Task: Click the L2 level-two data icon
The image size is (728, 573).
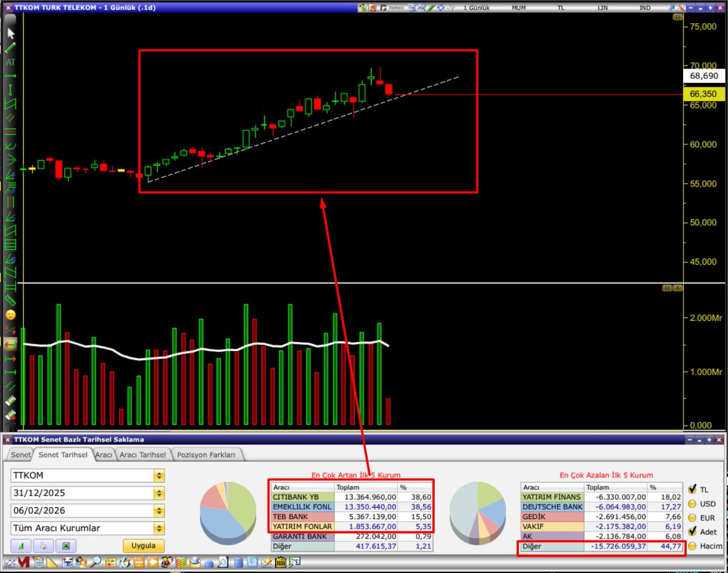Action: (252, 562)
